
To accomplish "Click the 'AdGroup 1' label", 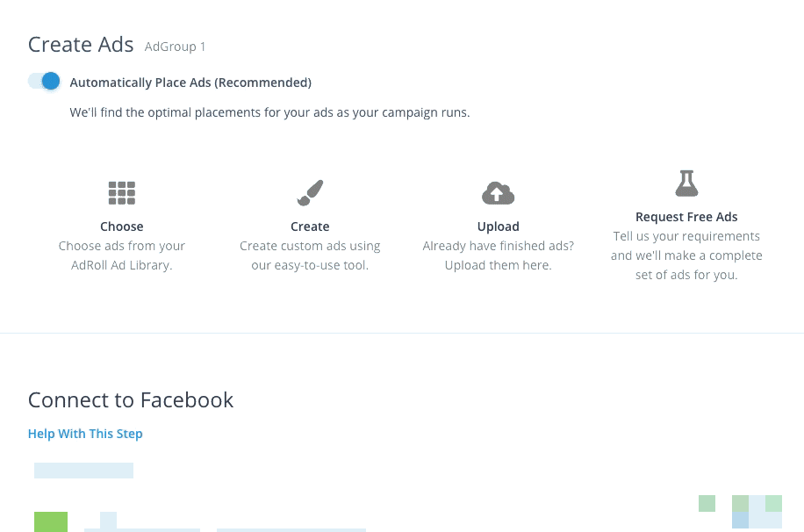I will [176, 47].
